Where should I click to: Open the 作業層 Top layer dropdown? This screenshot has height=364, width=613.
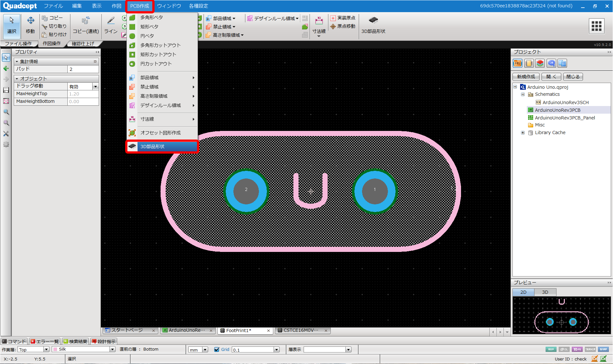(46, 349)
